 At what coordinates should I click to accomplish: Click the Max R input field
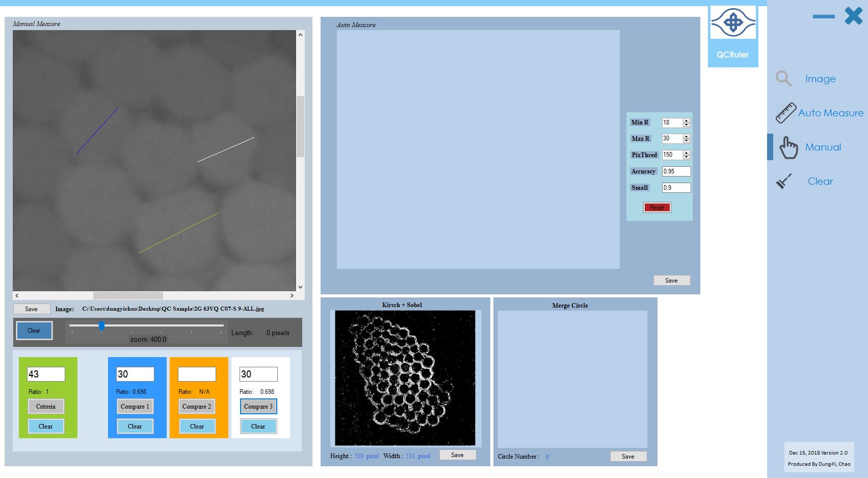tap(672, 139)
